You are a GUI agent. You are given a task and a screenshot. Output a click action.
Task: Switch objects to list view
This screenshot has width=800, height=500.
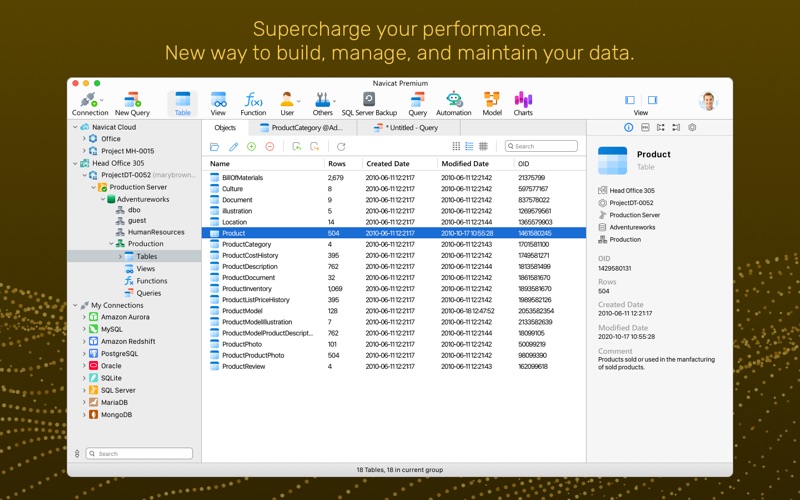point(469,146)
